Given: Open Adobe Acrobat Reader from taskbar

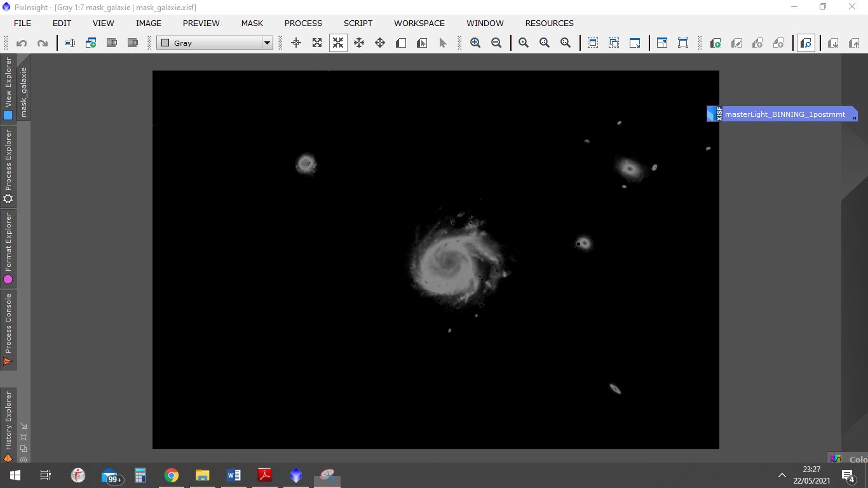Looking at the screenshot, I should (x=265, y=475).
